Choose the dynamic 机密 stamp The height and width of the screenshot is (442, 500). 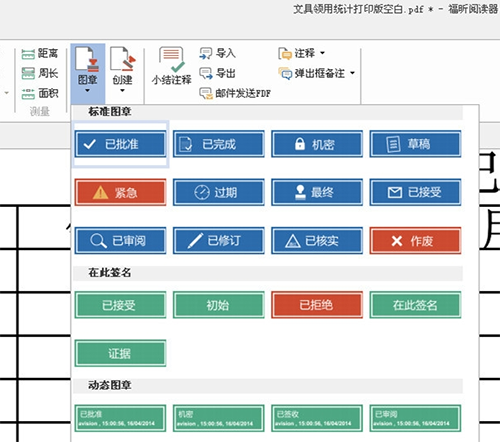(x=219, y=418)
